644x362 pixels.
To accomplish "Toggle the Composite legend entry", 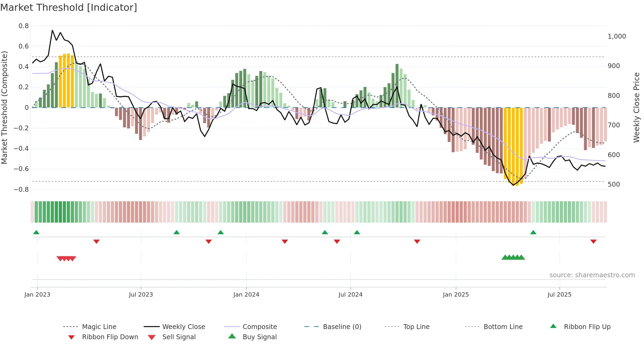I will pyautogui.click(x=250, y=327).
